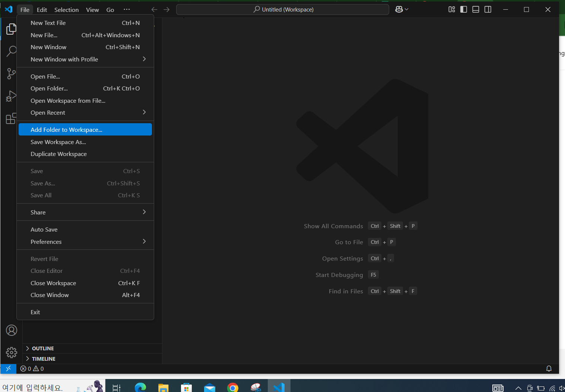Open the notifications bell icon

(x=549, y=369)
